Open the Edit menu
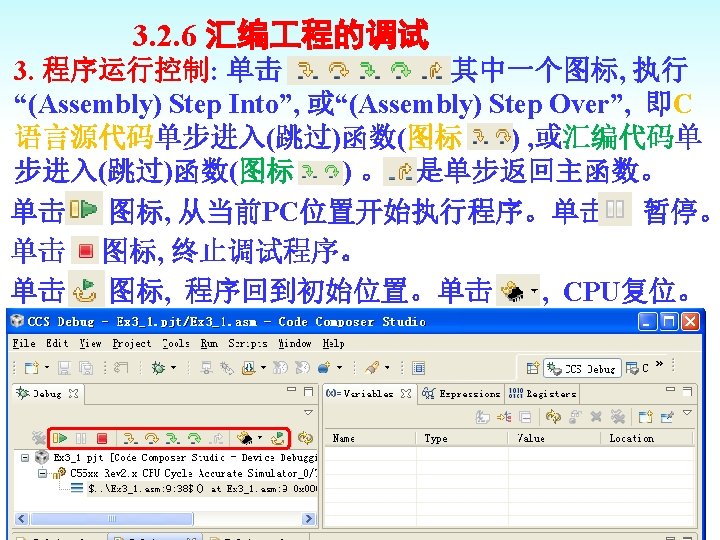 [57, 343]
